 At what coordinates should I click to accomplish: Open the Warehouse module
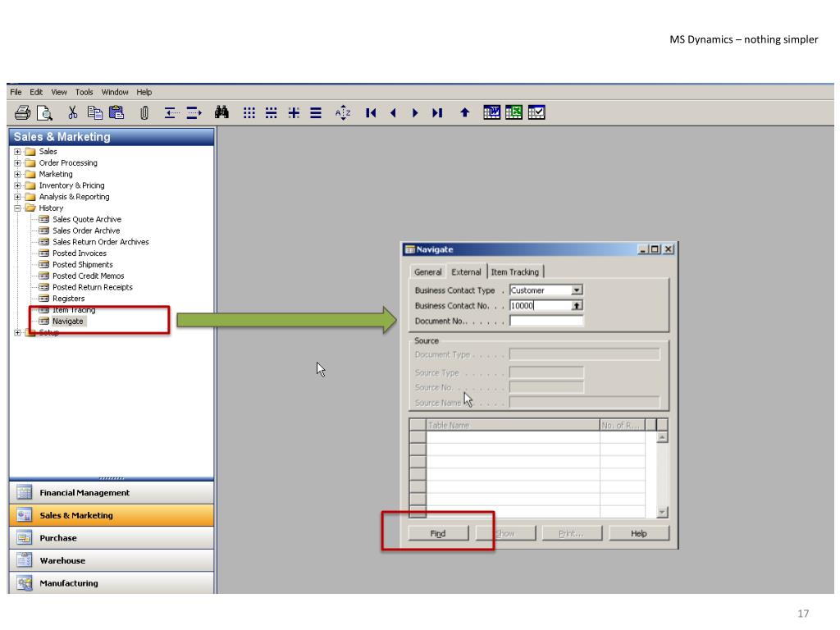(112, 560)
